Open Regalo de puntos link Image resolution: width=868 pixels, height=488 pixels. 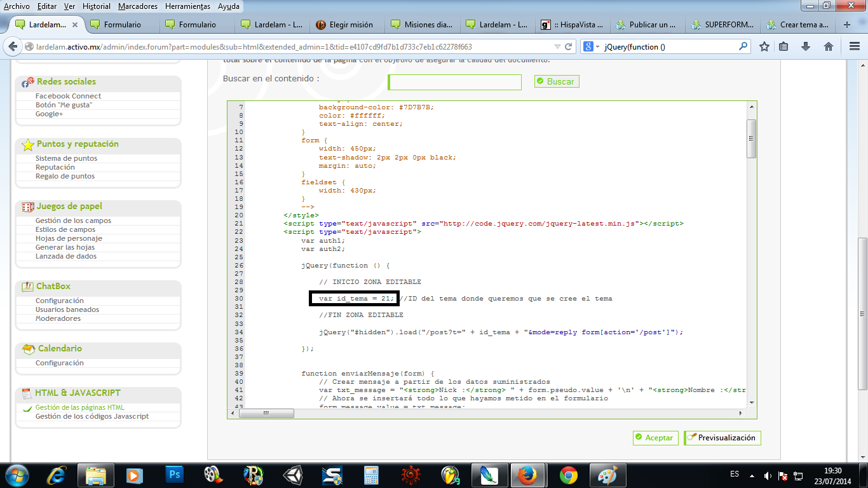65,176
